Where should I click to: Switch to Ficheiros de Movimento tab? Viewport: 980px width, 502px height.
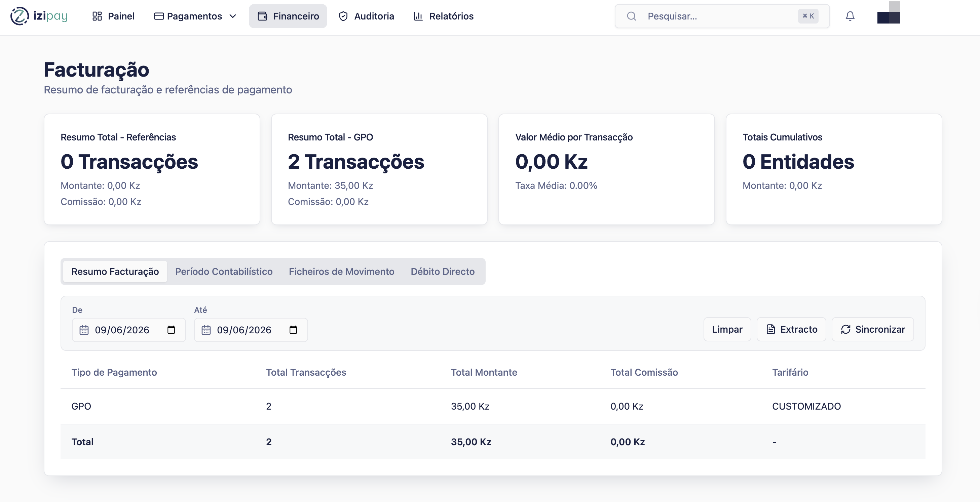pyautogui.click(x=342, y=271)
